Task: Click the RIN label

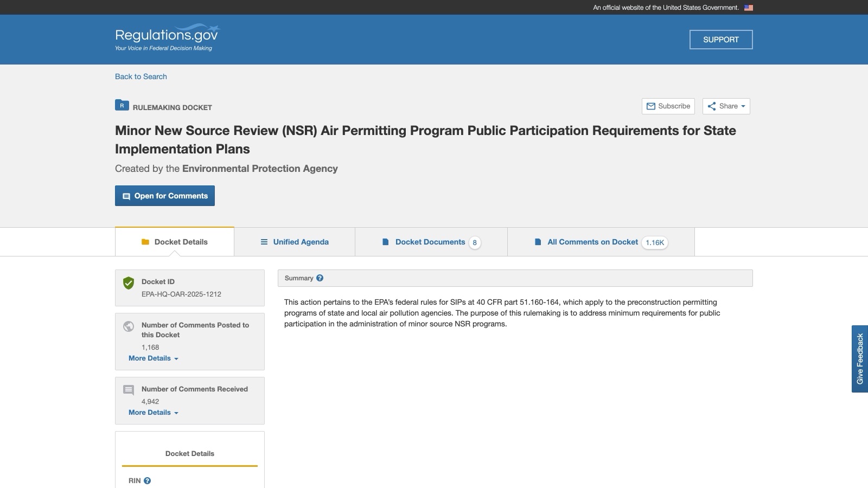Action: (135, 480)
